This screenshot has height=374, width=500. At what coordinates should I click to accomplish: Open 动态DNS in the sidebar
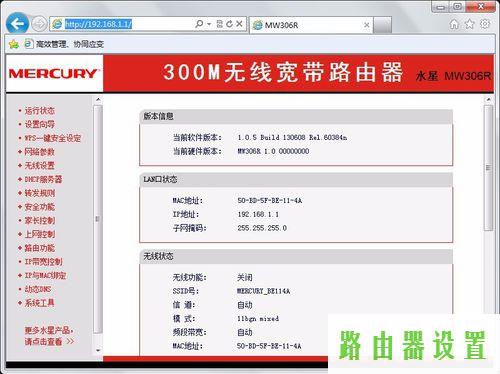pyautogui.click(x=38, y=289)
